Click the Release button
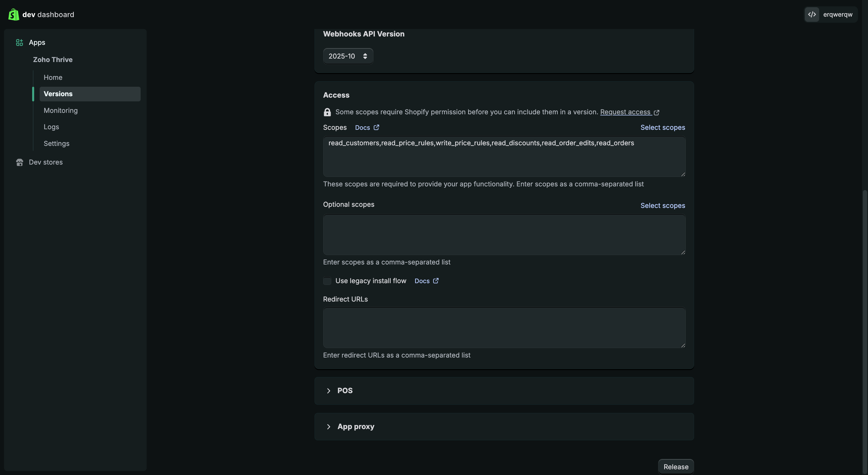This screenshot has height=475, width=868. pos(676,467)
